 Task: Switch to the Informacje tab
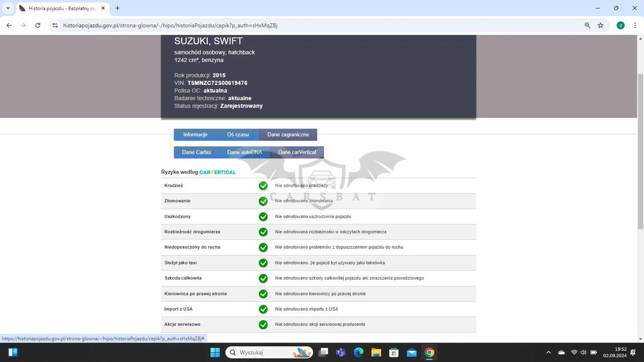tap(195, 135)
